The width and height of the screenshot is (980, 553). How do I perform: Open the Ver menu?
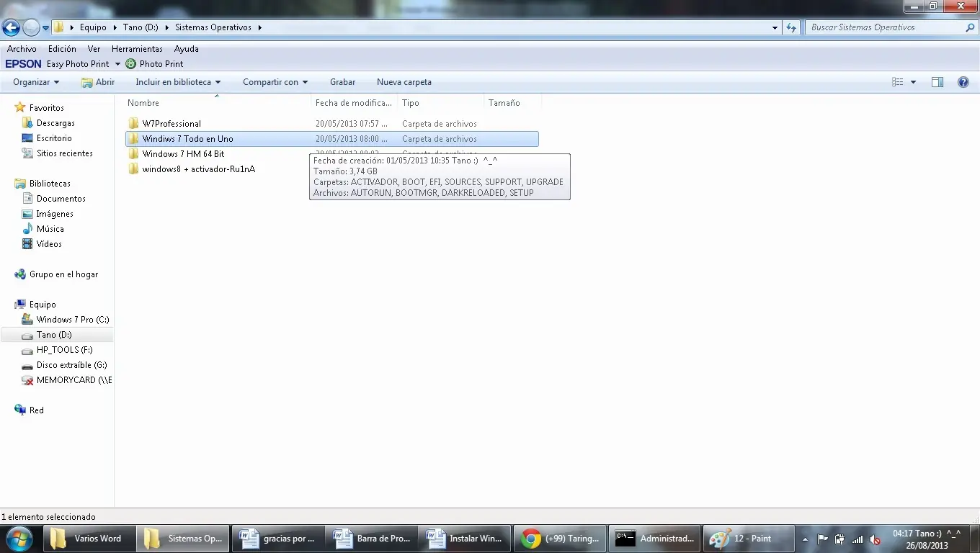point(94,49)
